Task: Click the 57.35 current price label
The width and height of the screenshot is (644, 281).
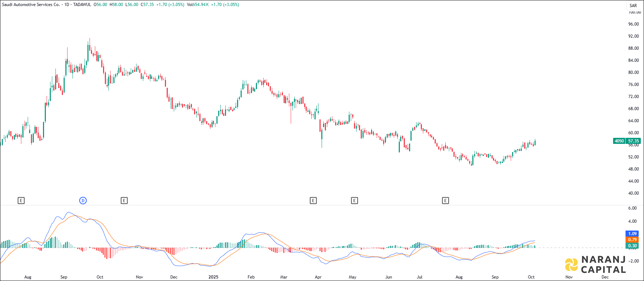Action: (x=633, y=141)
